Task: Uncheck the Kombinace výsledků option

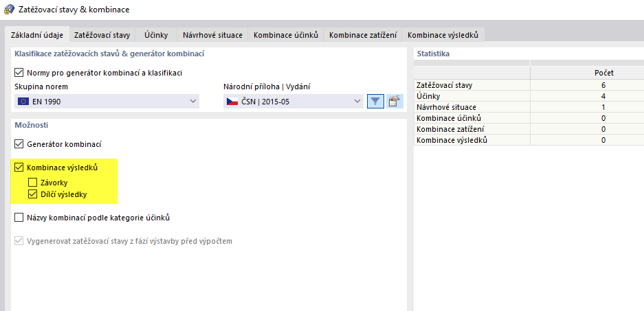Action: tap(19, 168)
